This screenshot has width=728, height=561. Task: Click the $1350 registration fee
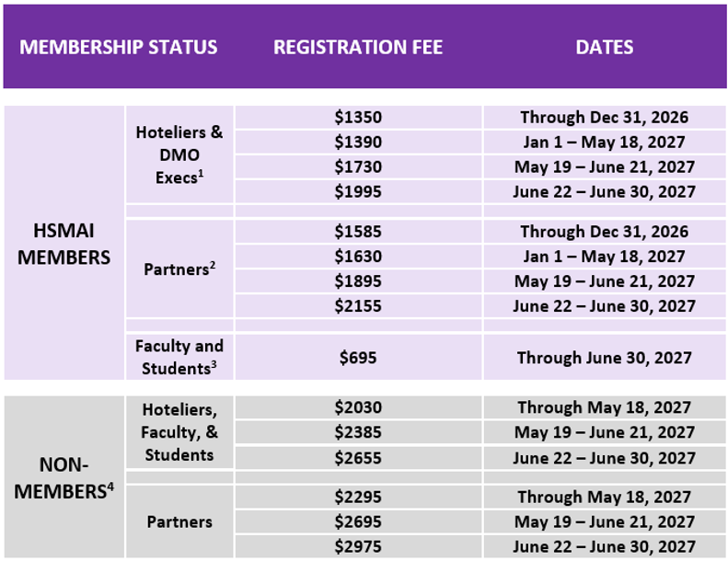(x=358, y=117)
